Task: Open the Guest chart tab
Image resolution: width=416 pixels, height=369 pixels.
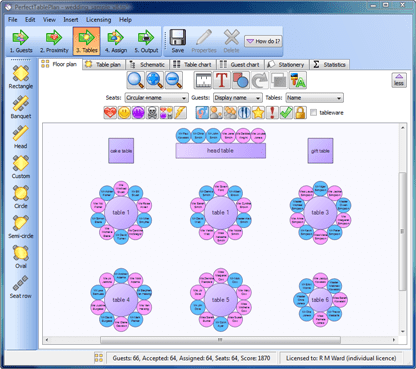Action: click(x=240, y=64)
